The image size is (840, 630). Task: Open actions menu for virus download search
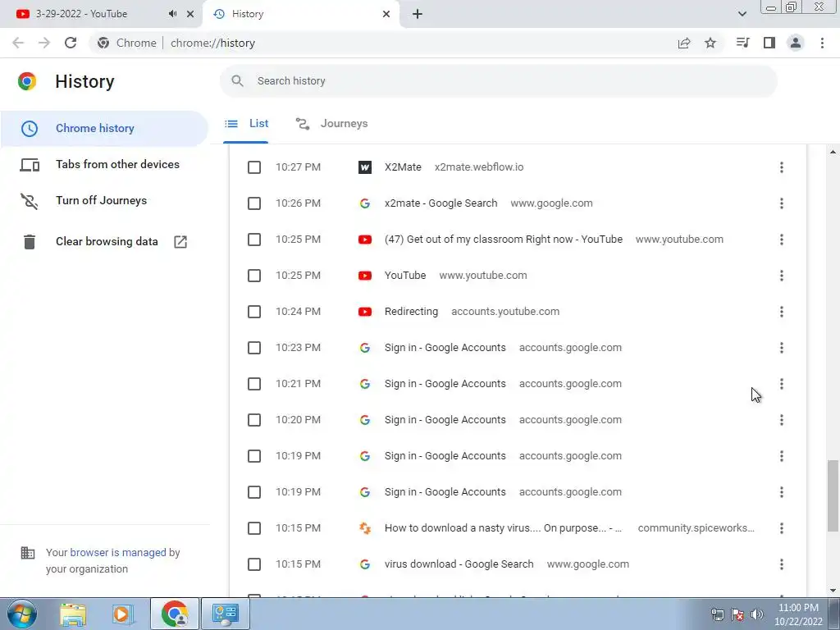click(x=782, y=564)
